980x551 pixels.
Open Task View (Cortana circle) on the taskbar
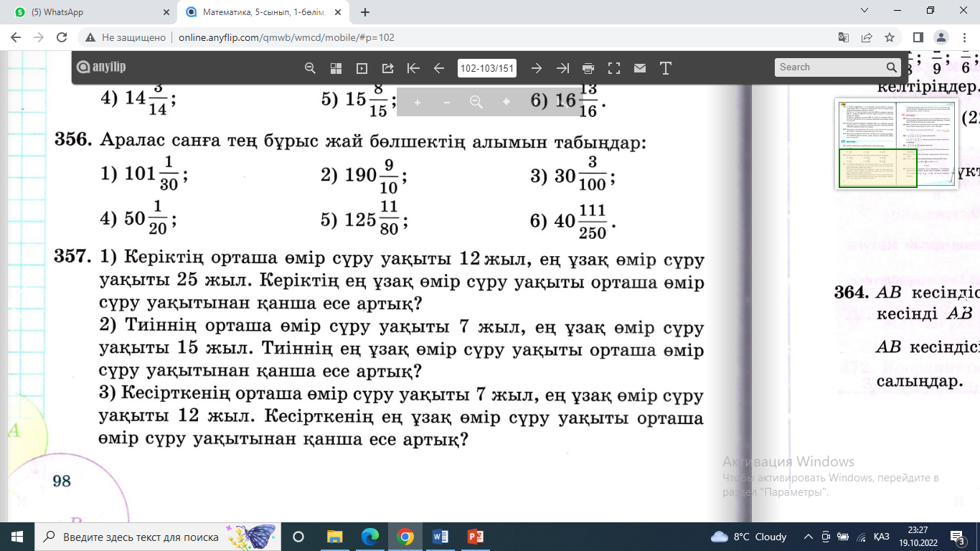click(298, 537)
